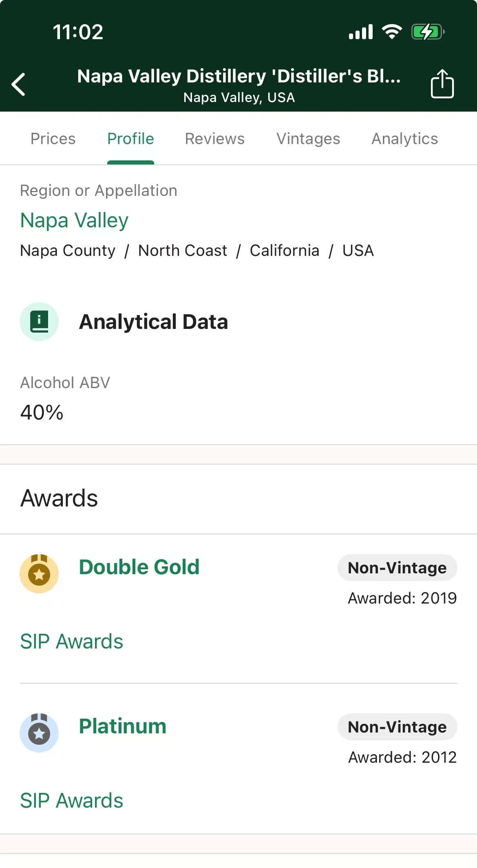Tap the Wi-Fi status icon

tap(392, 32)
